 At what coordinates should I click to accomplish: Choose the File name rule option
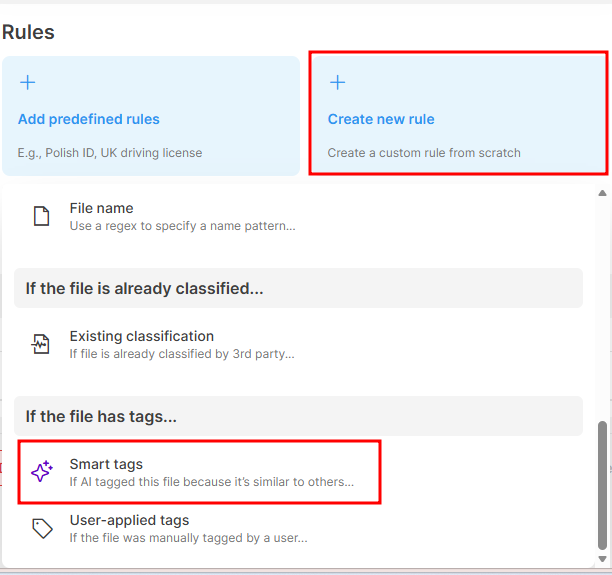[x=101, y=208]
